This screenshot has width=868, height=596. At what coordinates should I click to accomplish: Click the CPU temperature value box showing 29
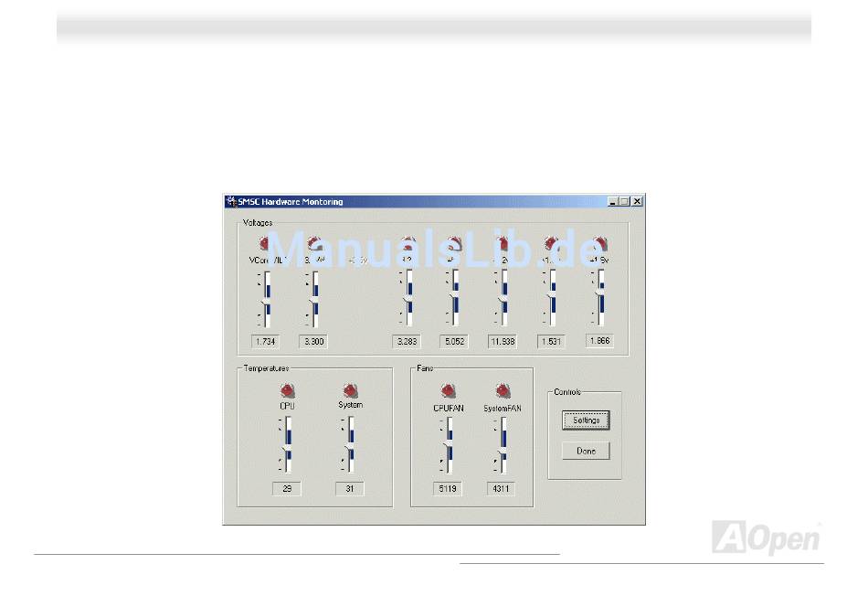pos(287,489)
